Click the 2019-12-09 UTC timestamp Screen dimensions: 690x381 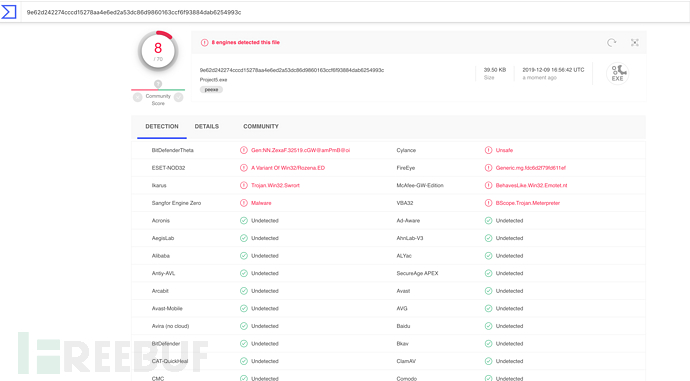pyautogui.click(x=554, y=70)
